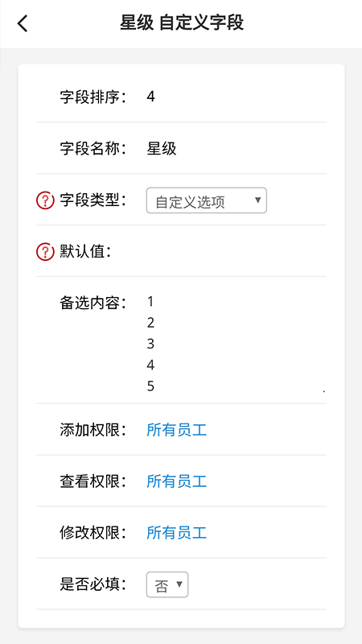Click the 字段名称 value 星级
The image size is (362, 644).
162,149
